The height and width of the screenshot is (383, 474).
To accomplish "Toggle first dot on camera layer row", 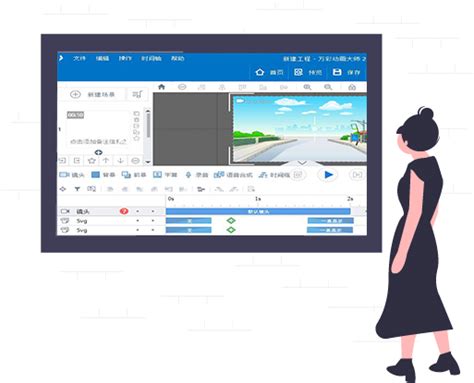I will click(x=138, y=211).
